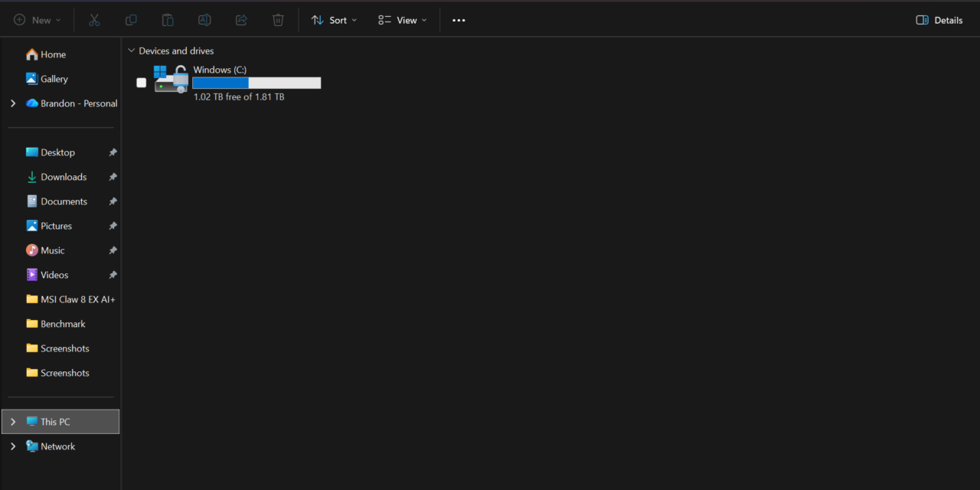Click the Copy icon in toolbar

(131, 20)
